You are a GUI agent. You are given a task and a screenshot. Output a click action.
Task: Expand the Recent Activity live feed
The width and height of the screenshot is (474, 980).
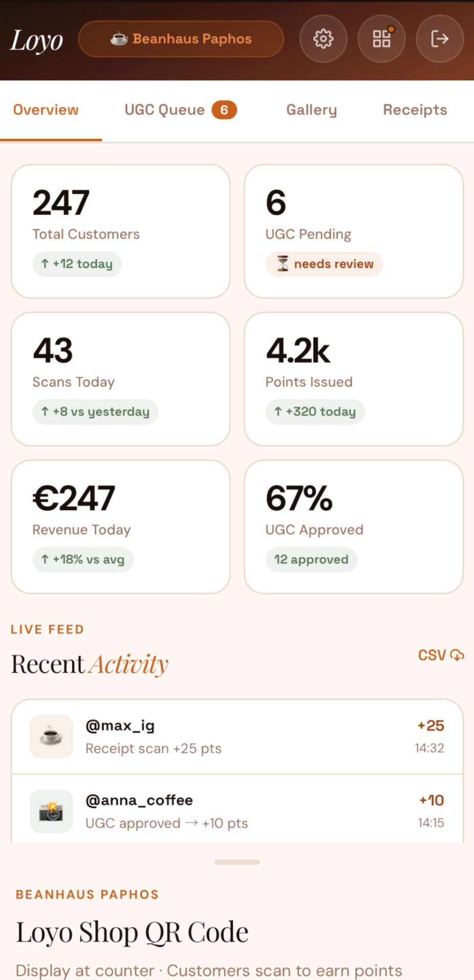pyautogui.click(x=236, y=862)
